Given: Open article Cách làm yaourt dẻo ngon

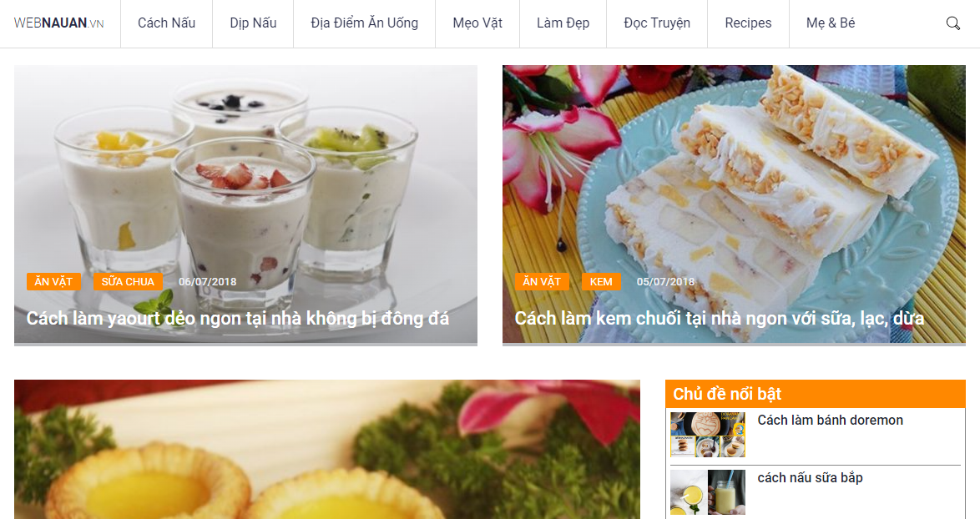Looking at the screenshot, I should coord(238,319).
